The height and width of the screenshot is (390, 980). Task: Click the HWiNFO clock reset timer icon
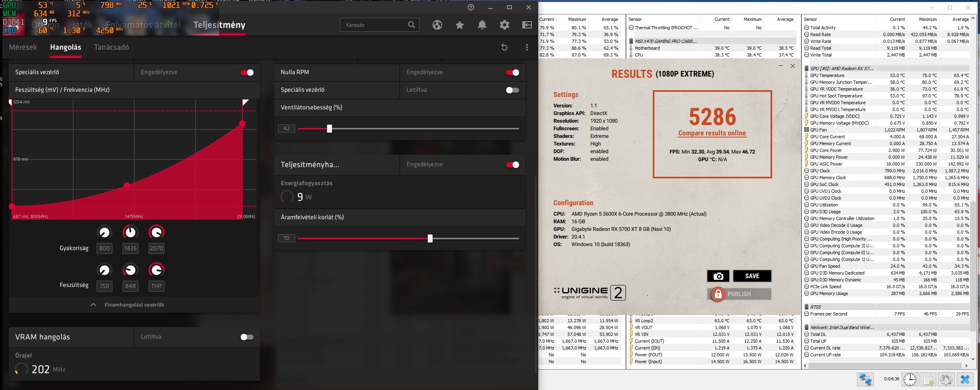pyautogui.click(x=910, y=379)
